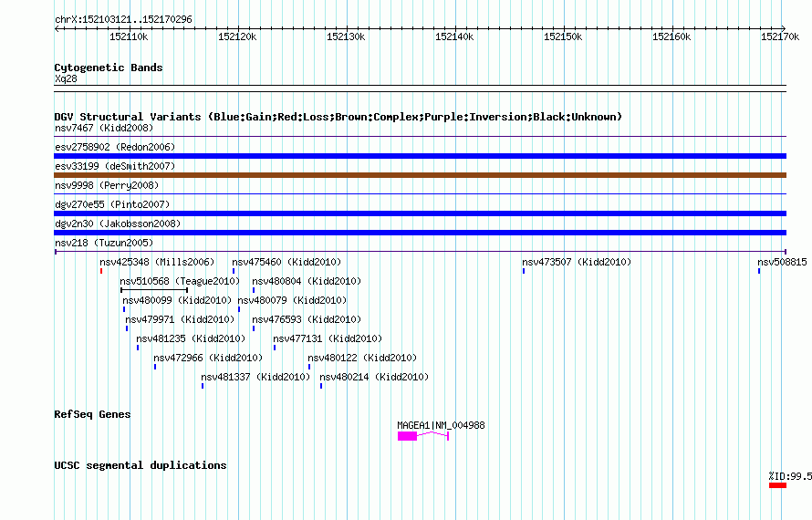Click the blue marker under nsv479971
This screenshot has height=520, width=812.
127,328
